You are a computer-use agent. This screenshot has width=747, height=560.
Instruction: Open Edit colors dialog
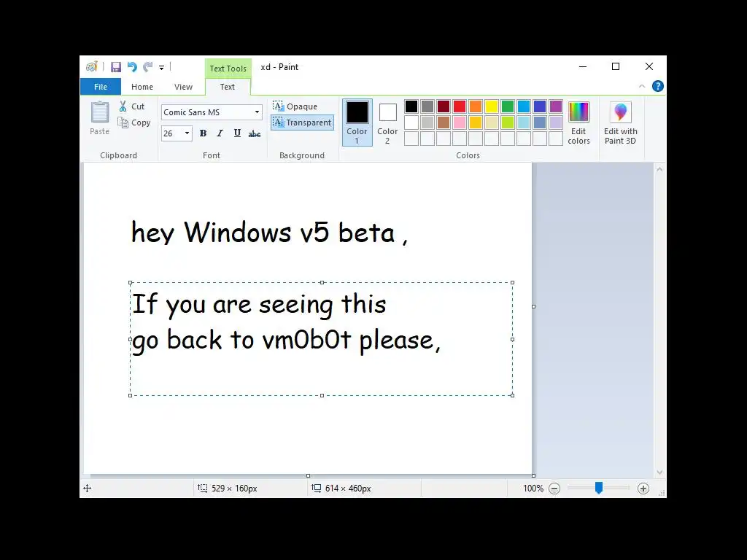tap(578, 122)
